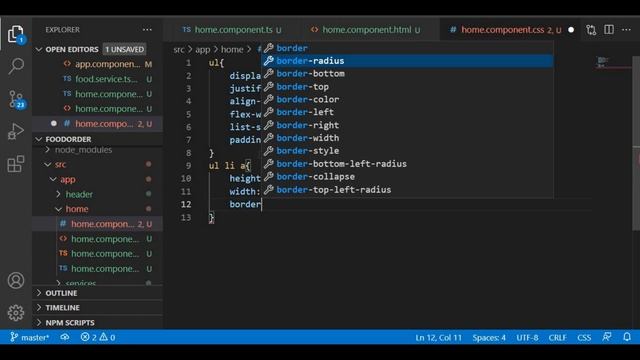Pick border-color from suggestions
The height and width of the screenshot is (360, 640).
pos(407,99)
